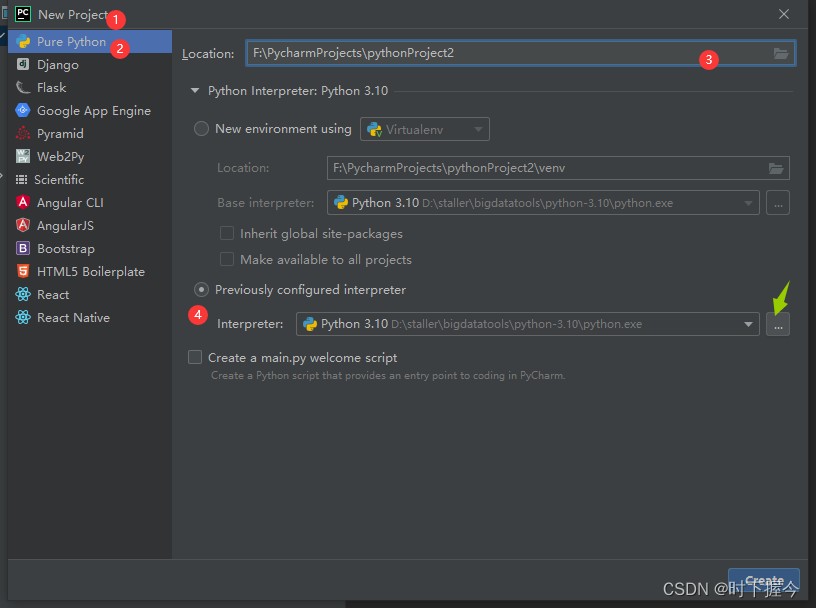Select New environment using radio button
Image resolution: width=816 pixels, height=608 pixels.
[201, 129]
